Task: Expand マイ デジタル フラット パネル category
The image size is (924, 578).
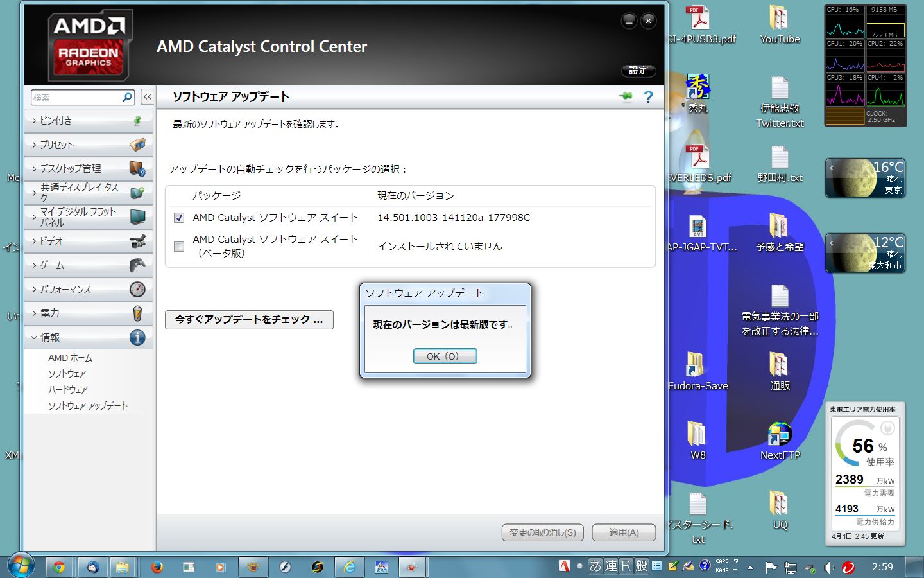Action: coord(89,217)
